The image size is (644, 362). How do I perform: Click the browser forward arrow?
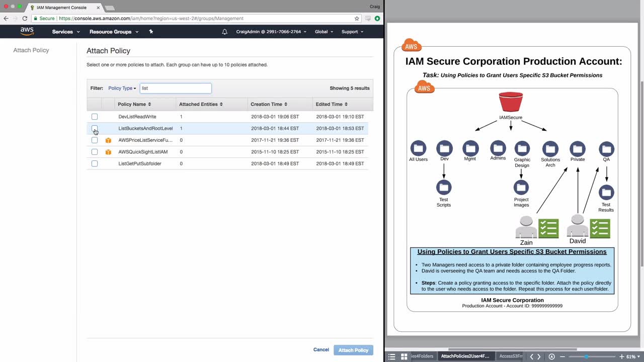[15, 19]
